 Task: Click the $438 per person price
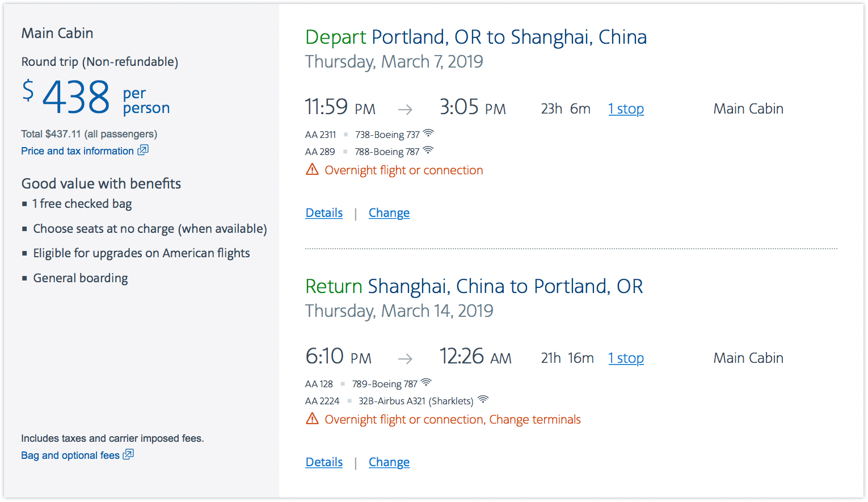point(77,97)
